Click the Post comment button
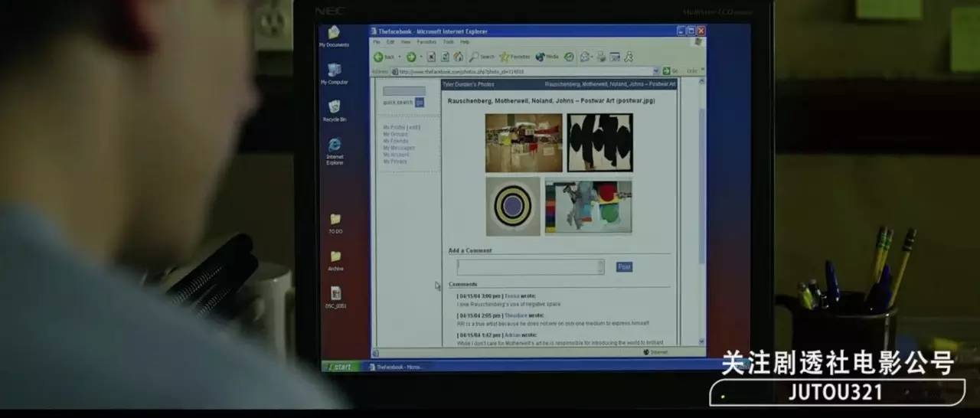This screenshot has width=980, height=418. [x=624, y=266]
